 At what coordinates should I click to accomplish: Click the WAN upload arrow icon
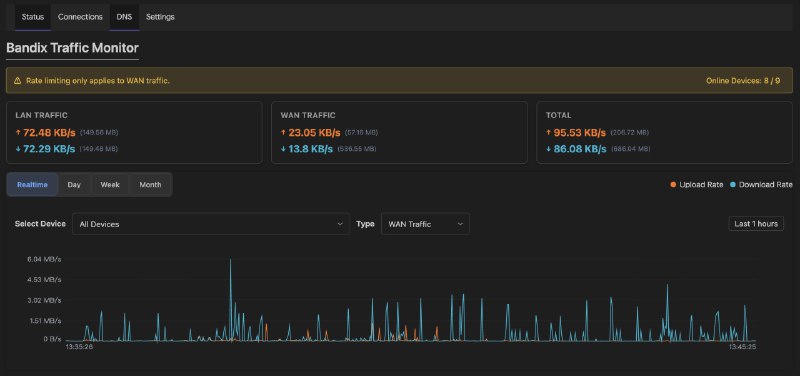tap(283, 133)
